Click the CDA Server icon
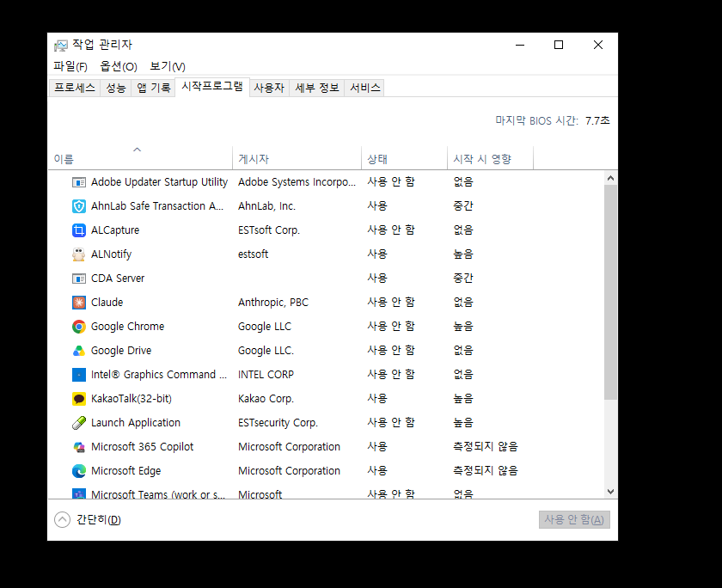The width and height of the screenshot is (722, 588). point(79,279)
